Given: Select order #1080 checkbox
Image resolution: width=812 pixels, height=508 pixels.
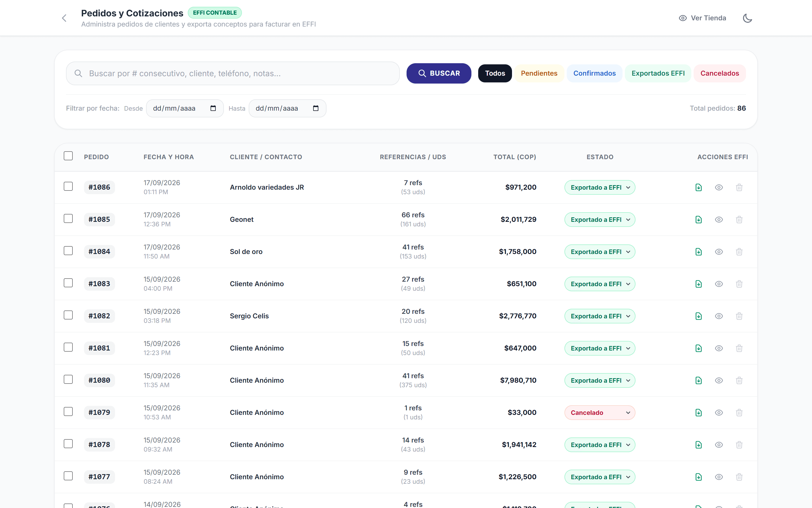Looking at the screenshot, I should 68,379.
